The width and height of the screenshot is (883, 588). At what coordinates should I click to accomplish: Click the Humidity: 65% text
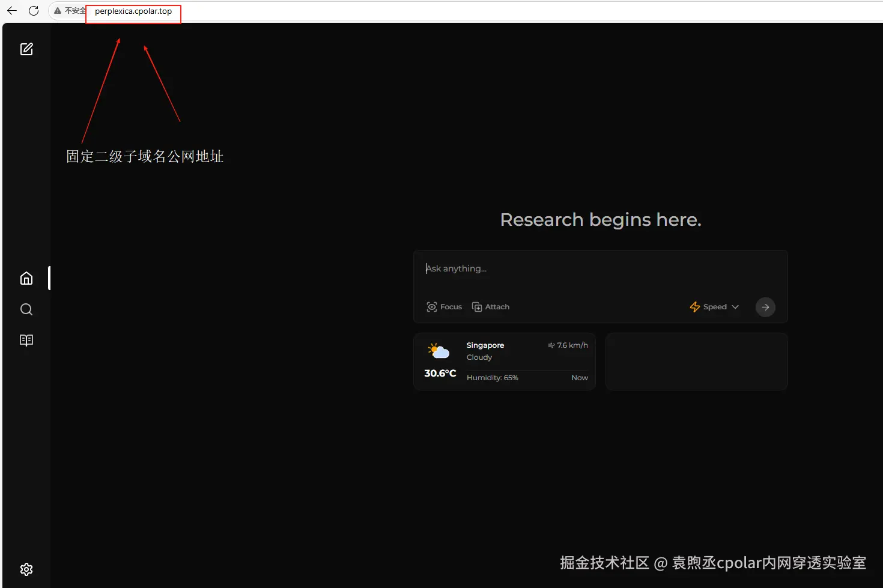click(x=493, y=378)
